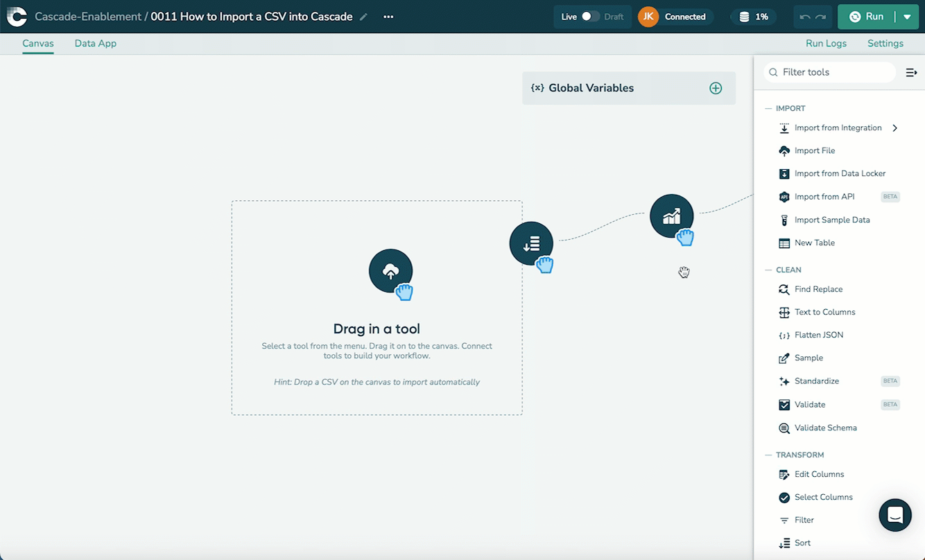Open the Run button dropdown arrow
This screenshot has height=560, width=925.
pos(907,17)
